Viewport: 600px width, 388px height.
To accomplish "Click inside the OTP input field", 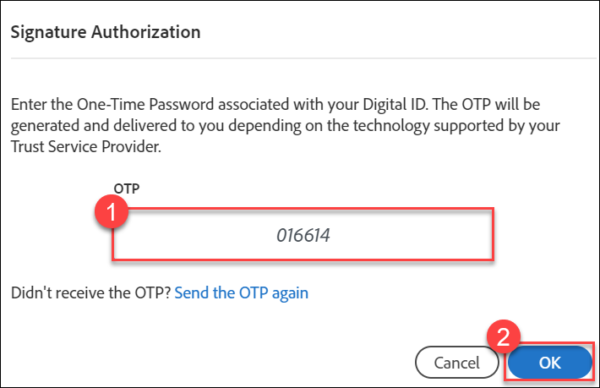I will (x=303, y=235).
